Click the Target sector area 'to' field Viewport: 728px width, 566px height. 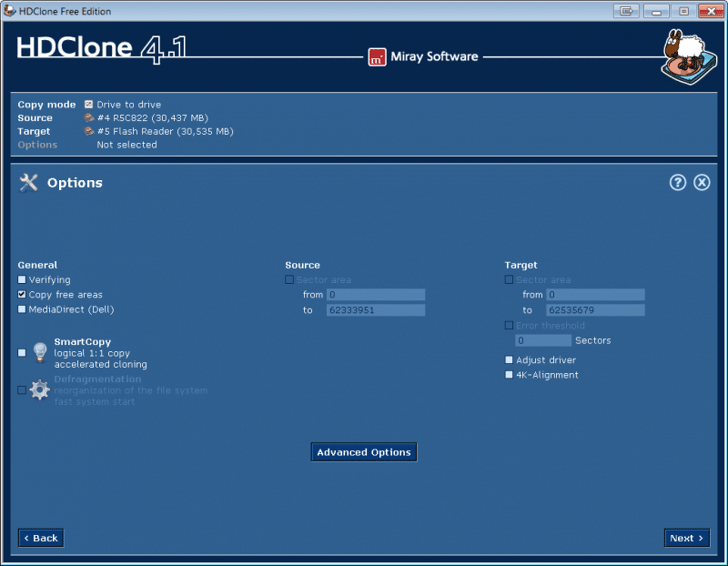point(594,309)
